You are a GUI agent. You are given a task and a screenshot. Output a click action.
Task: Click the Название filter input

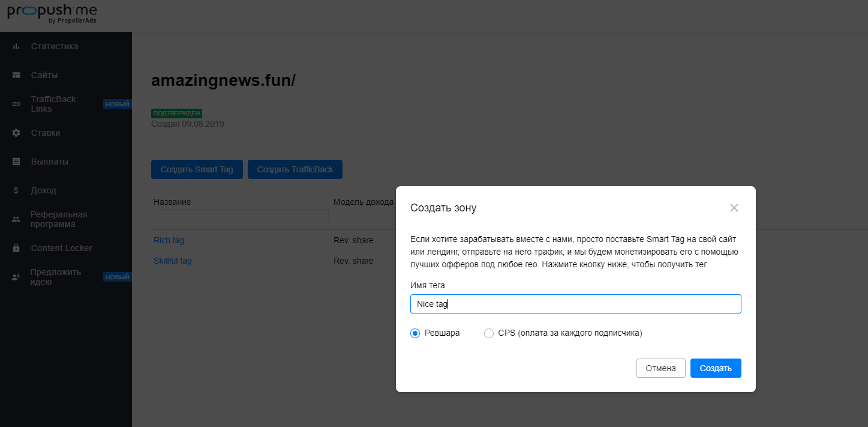(x=241, y=216)
